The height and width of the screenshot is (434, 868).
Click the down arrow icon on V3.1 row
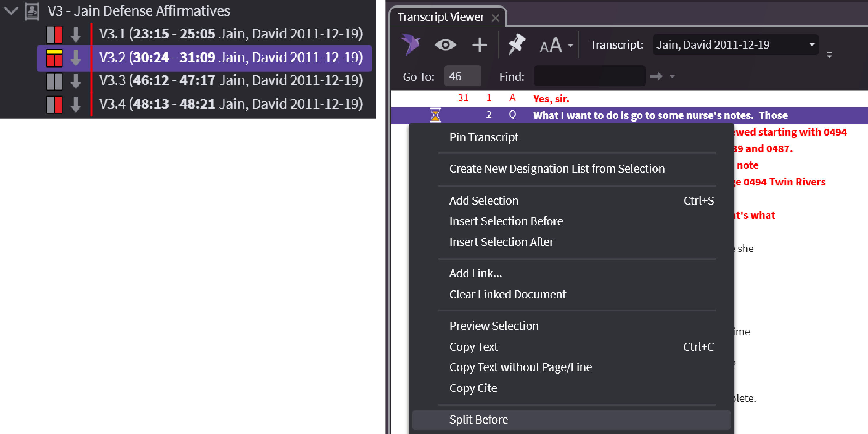76,34
